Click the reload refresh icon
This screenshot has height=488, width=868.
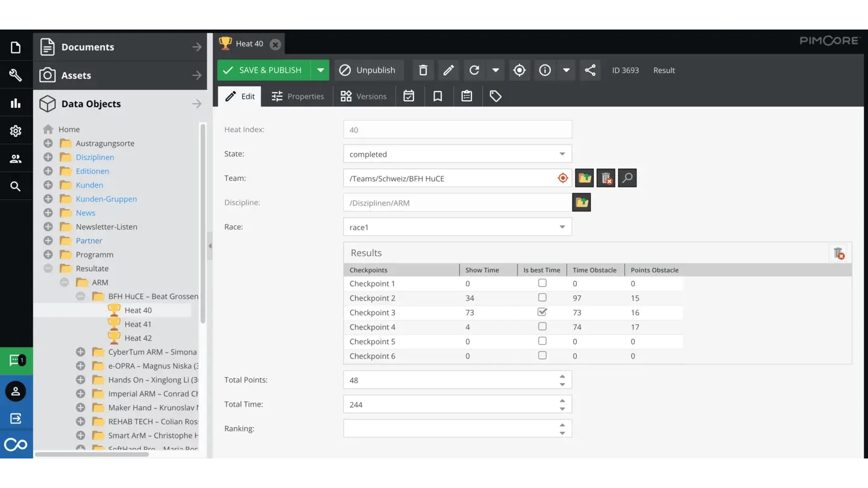pyautogui.click(x=474, y=70)
